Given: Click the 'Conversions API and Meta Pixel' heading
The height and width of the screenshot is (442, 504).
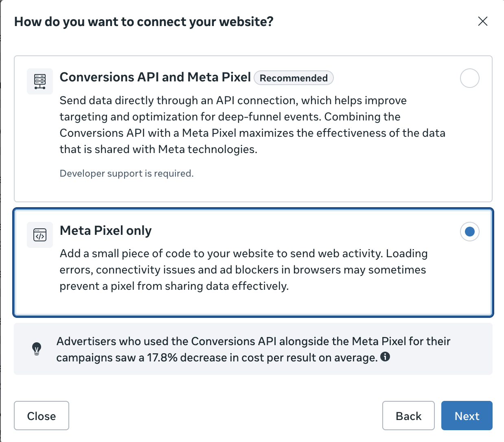Looking at the screenshot, I should [155, 77].
